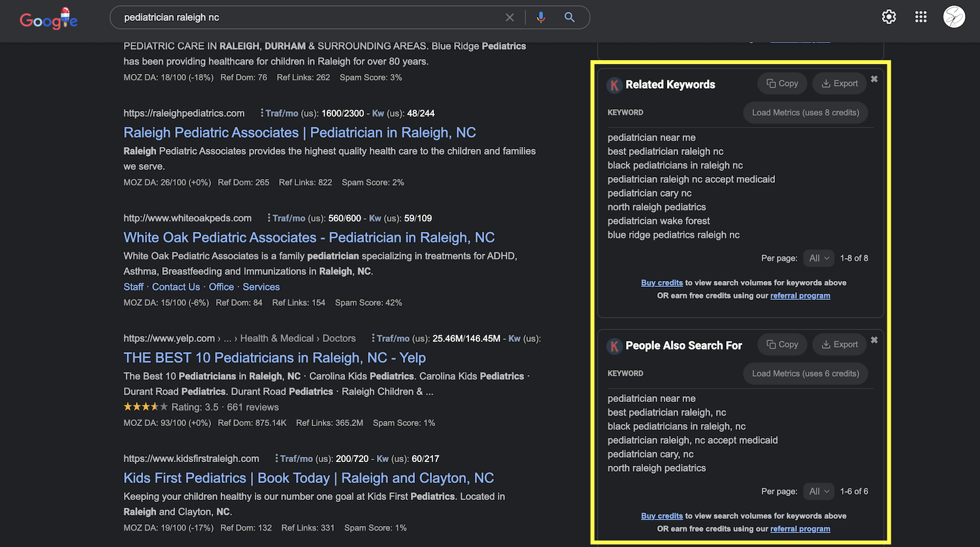Image resolution: width=980 pixels, height=547 pixels.
Task: Click the Google logo
Action: point(48,19)
